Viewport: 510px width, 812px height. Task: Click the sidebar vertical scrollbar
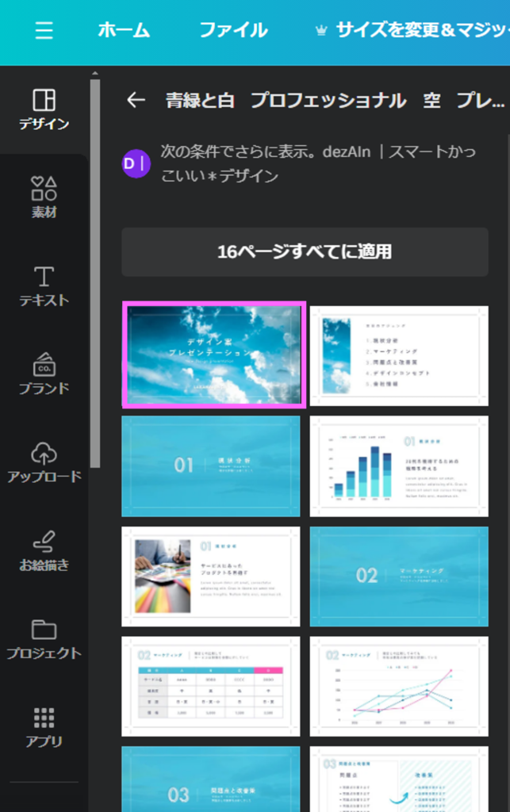[95, 270]
